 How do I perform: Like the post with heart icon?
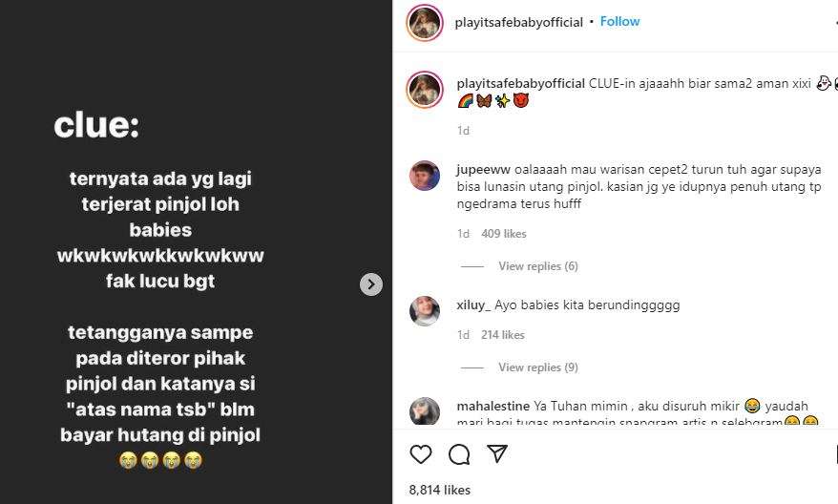pyautogui.click(x=421, y=454)
